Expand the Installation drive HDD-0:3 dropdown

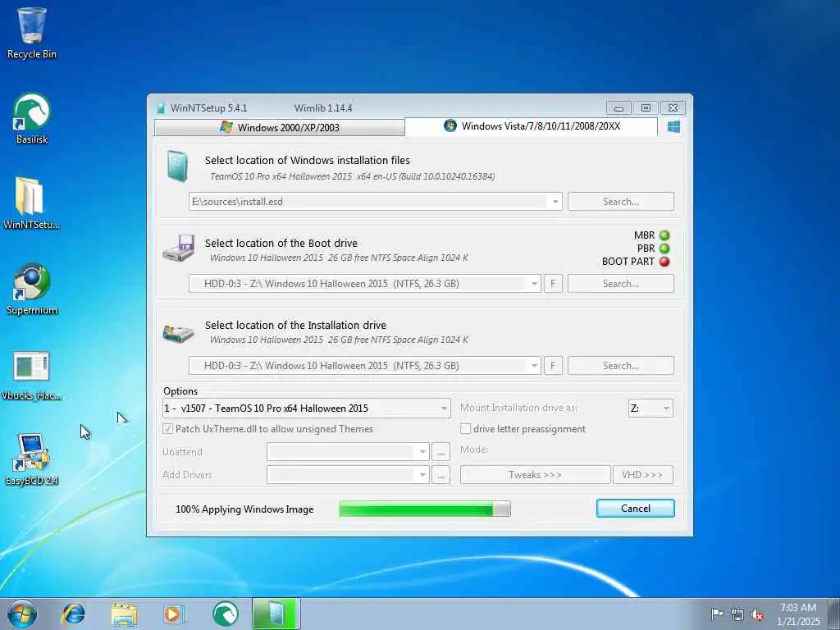[x=533, y=366]
